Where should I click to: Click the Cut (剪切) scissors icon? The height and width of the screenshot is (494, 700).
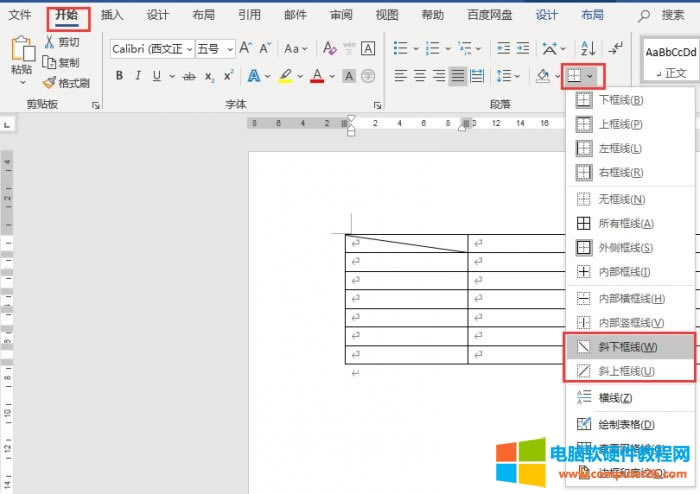click(x=49, y=42)
